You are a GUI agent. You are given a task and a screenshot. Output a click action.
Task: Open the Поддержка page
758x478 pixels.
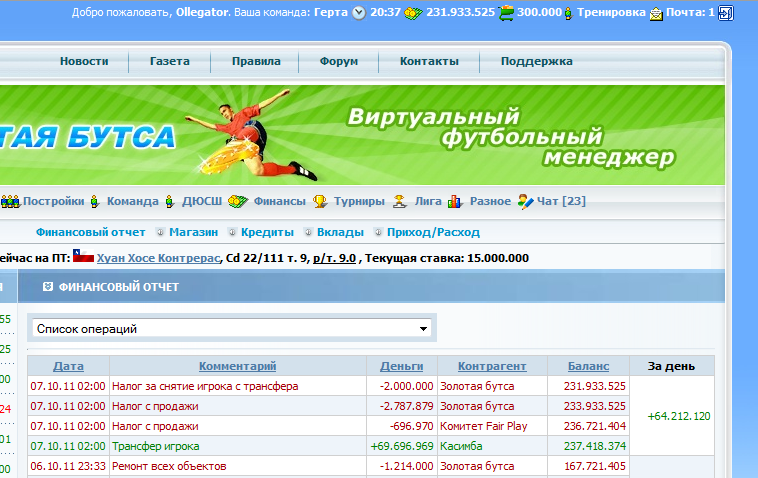click(x=536, y=61)
